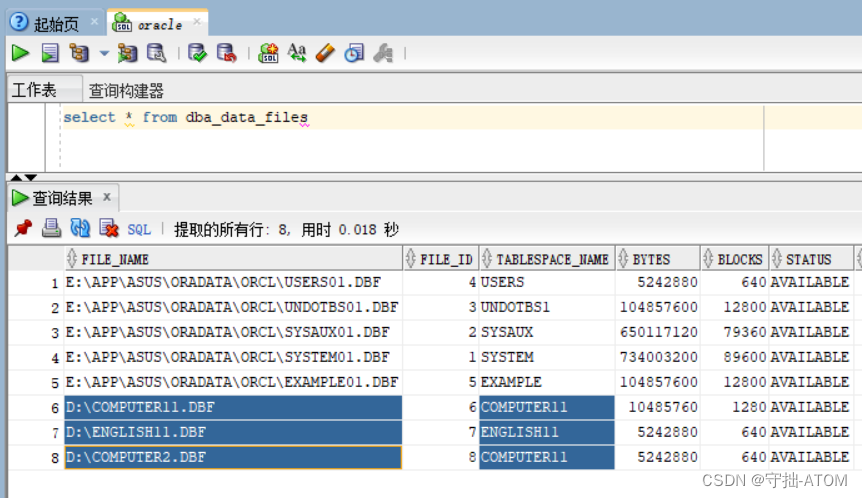This screenshot has height=498, width=862.
Task: Sort by the BYTES column header
Action: [x=658, y=259]
